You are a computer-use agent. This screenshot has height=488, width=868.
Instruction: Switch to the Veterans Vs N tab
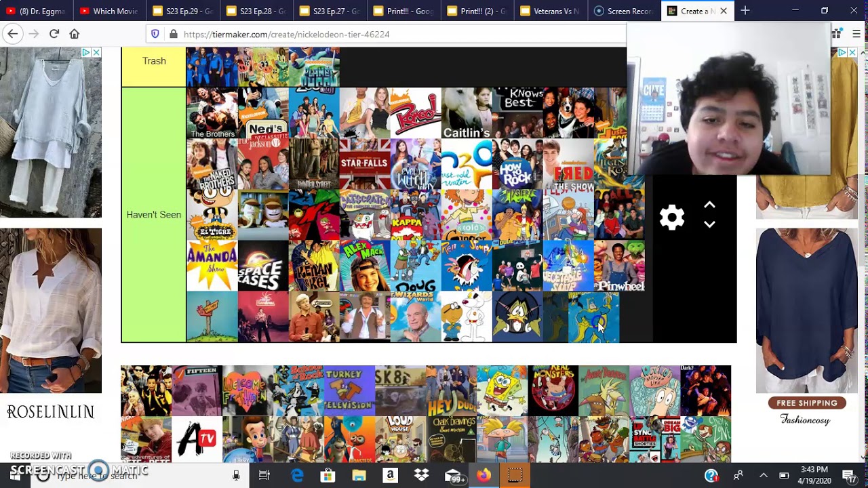[550, 11]
